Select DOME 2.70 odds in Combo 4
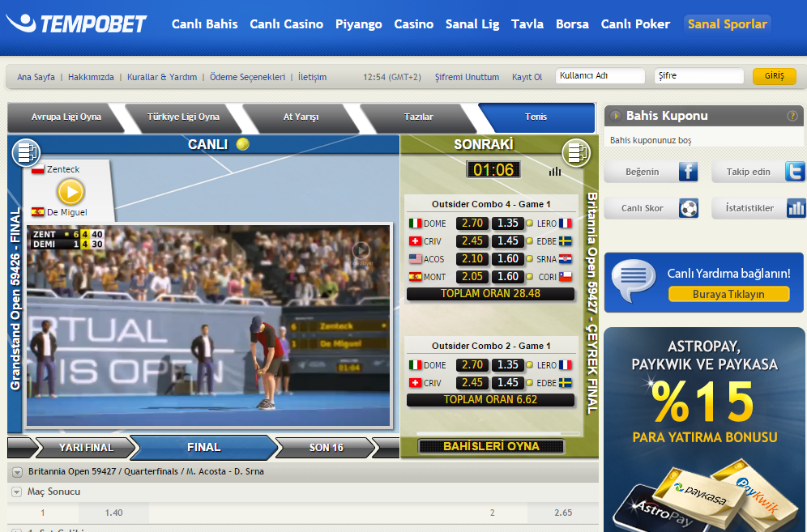Screen dimensions: 807x532 [472, 223]
